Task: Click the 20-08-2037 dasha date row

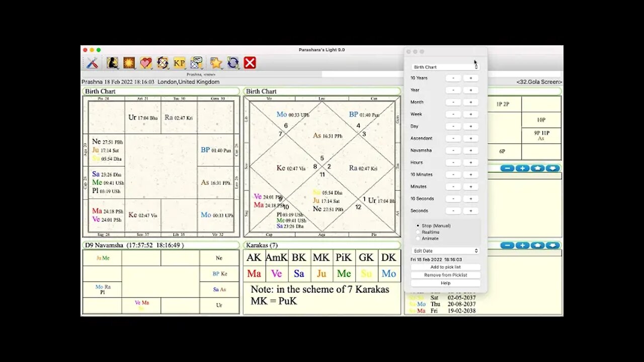Action: click(442, 304)
